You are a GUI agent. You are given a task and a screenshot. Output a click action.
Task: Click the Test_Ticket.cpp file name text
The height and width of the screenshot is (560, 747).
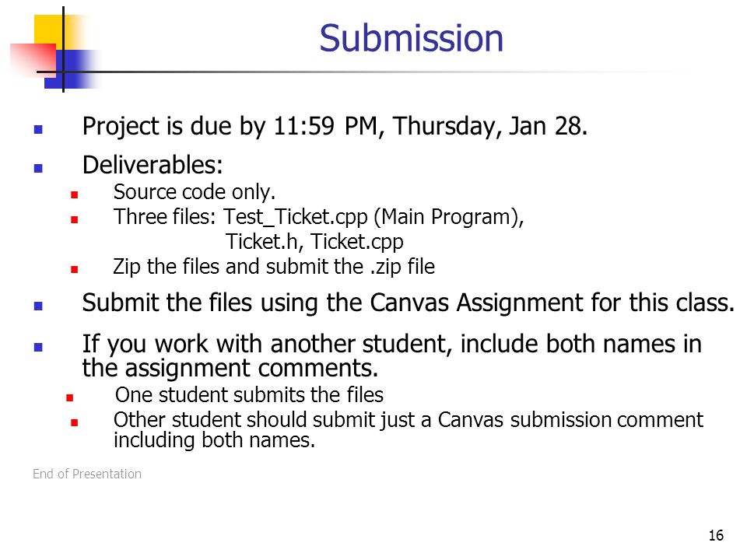296,217
